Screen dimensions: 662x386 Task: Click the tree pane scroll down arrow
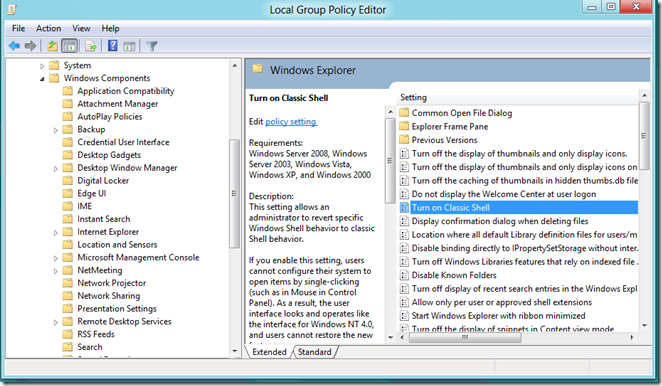click(x=234, y=352)
